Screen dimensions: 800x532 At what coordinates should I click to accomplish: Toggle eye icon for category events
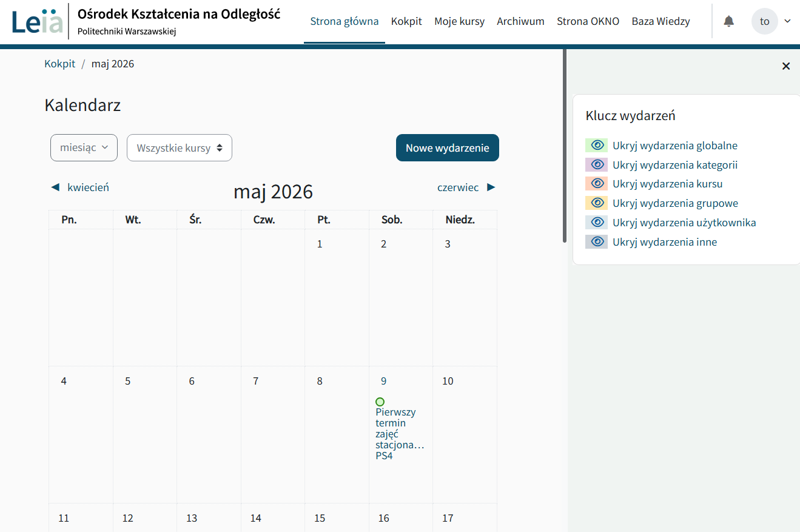(x=596, y=164)
